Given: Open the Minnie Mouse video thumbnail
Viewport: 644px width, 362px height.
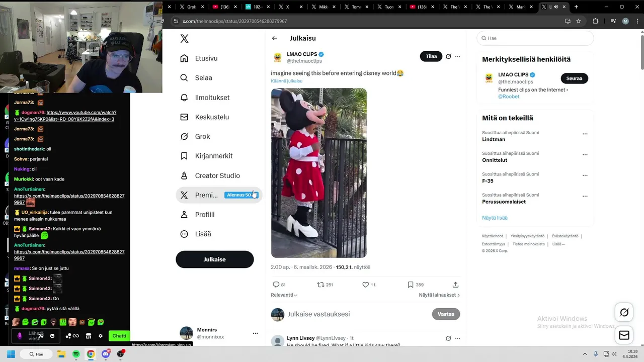Looking at the screenshot, I should pyautogui.click(x=319, y=173).
